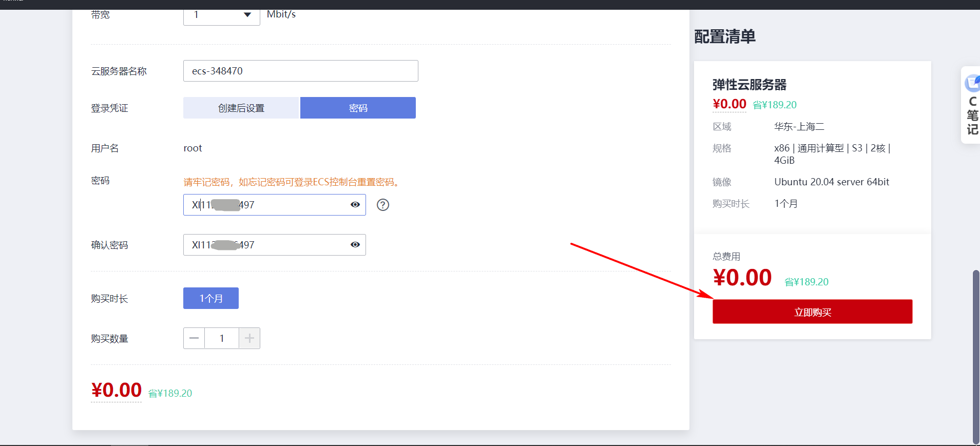Click the x86 通用计算型 S3 spec text
The width and height of the screenshot is (980, 446).
click(832, 154)
